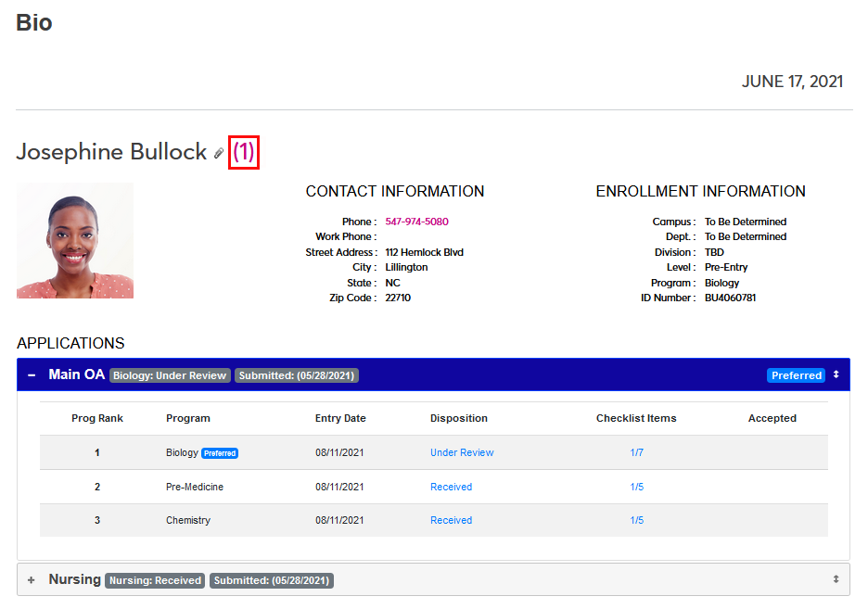Open the 1/5 checklist items for Chemistry
Image resolution: width=868 pixels, height=609 pixels.
tap(636, 520)
